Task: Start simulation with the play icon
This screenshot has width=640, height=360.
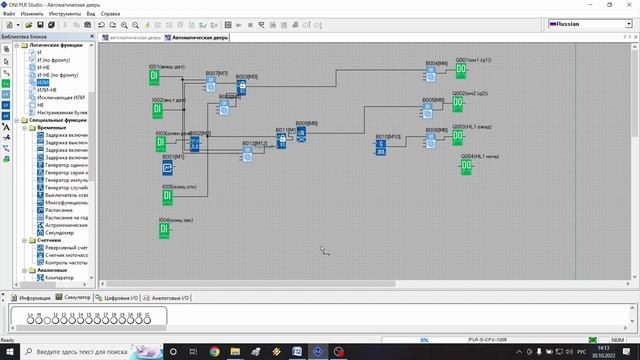Action: (x=239, y=25)
